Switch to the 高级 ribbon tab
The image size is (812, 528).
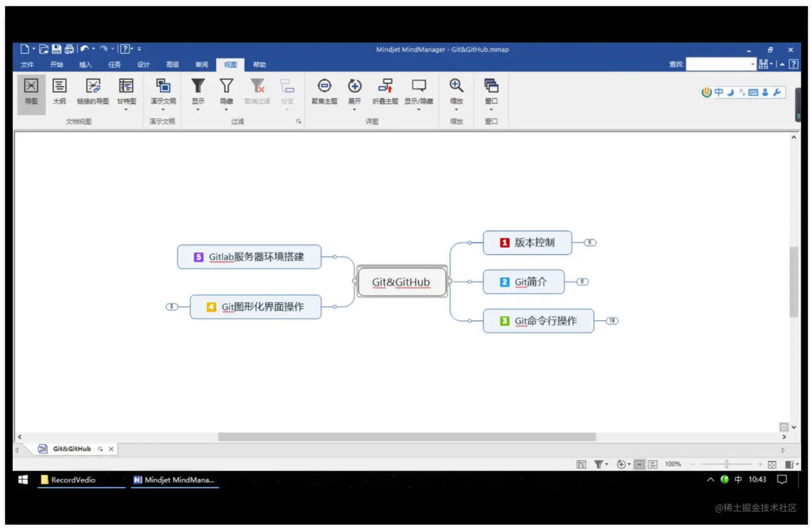pyautogui.click(x=173, y=64)
